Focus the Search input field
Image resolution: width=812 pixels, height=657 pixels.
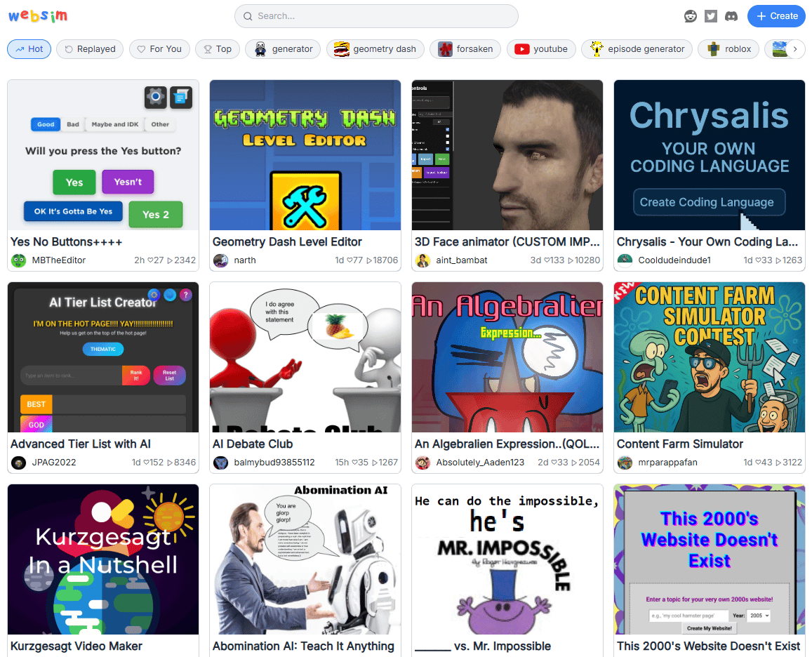point(376,16)
